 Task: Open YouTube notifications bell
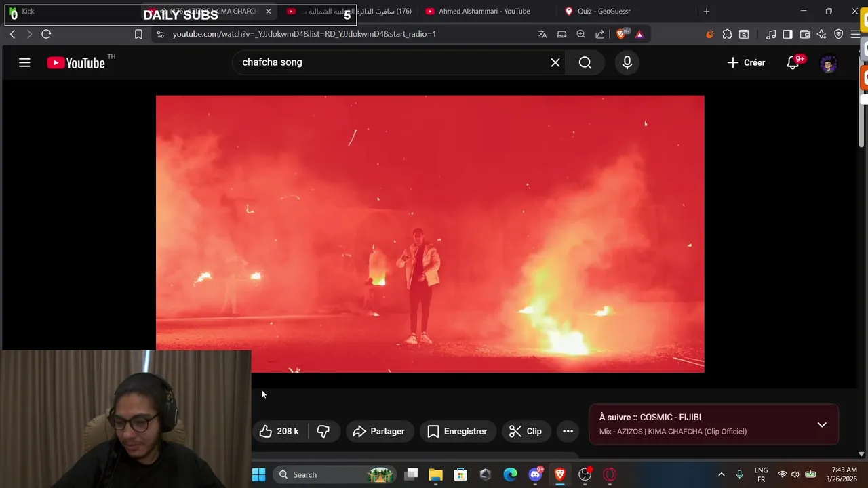pyautogui.click(x=793, y=62)
